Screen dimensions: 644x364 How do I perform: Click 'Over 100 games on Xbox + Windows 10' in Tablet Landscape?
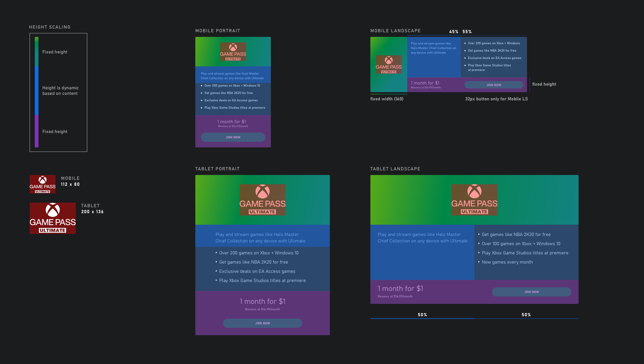tap(521, 244)
